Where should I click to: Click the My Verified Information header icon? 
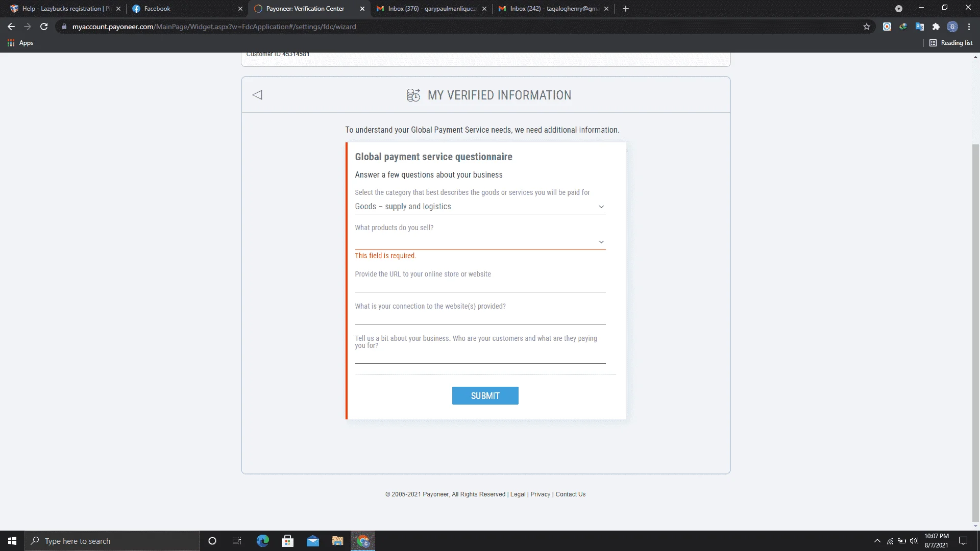point(413,95)
